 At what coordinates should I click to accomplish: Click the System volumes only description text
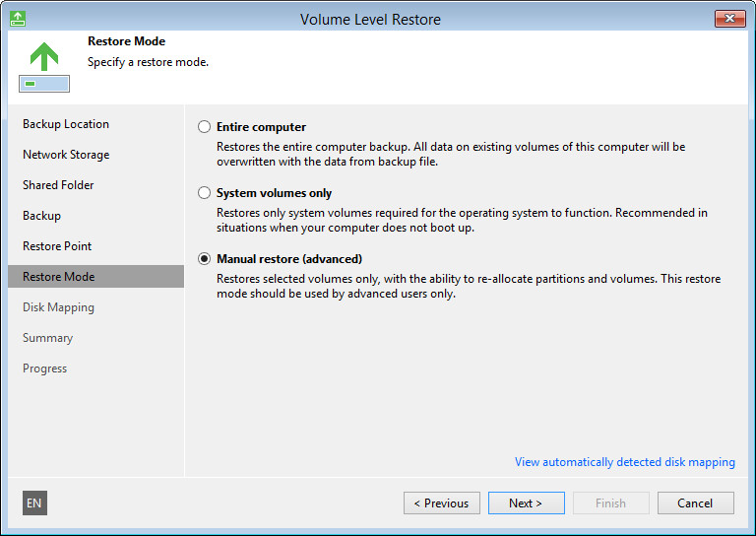click(x=462, y=220)
